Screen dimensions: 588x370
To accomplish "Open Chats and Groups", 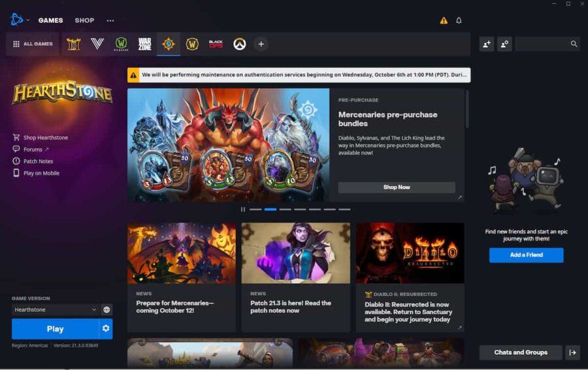I will [x=521, y=352].
